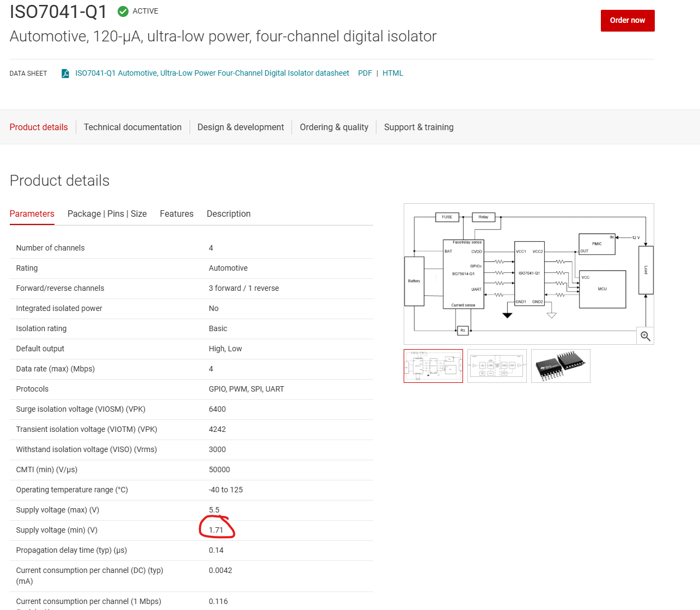Select the block diagram first thumbnail

433,366
